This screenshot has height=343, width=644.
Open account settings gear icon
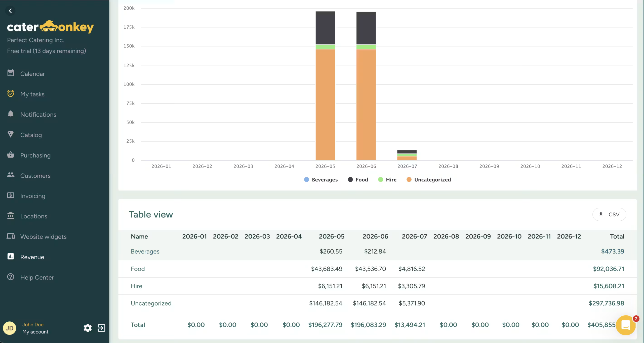coord(88,328)
